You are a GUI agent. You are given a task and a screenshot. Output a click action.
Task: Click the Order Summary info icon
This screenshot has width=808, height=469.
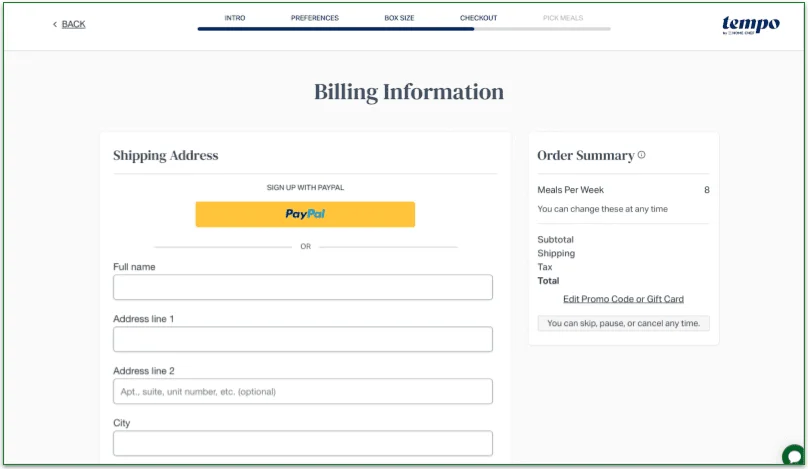coord(642,155)
